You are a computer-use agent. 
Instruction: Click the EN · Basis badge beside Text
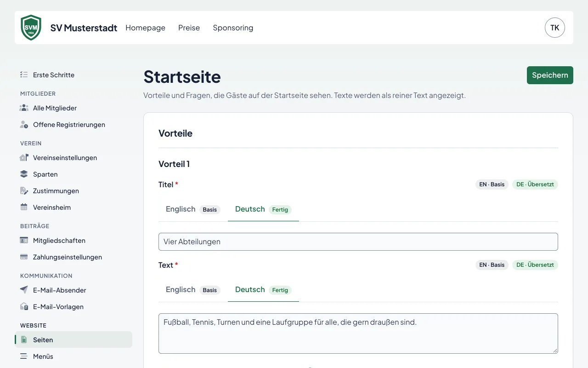[x=492, y=265]
